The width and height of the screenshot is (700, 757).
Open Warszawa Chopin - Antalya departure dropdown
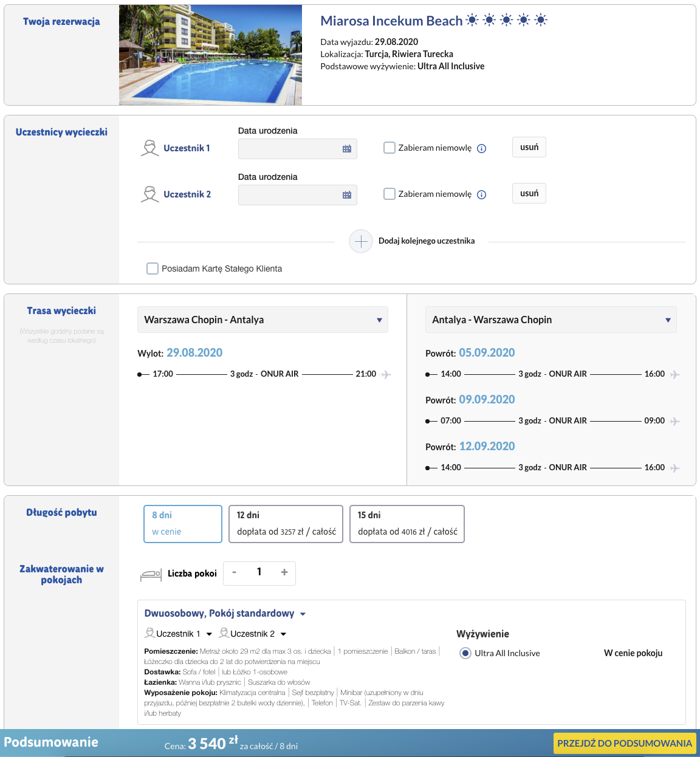262,320
